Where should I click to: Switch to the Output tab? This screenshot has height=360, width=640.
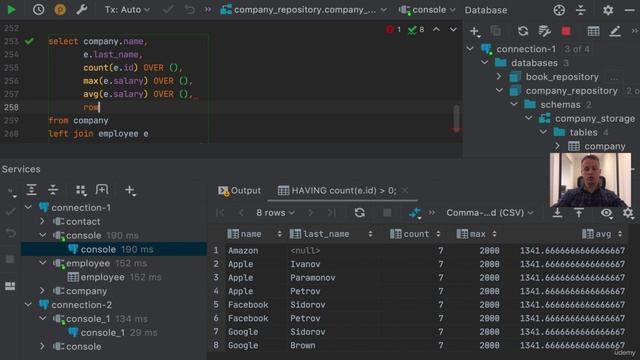[x=239, y=191]
